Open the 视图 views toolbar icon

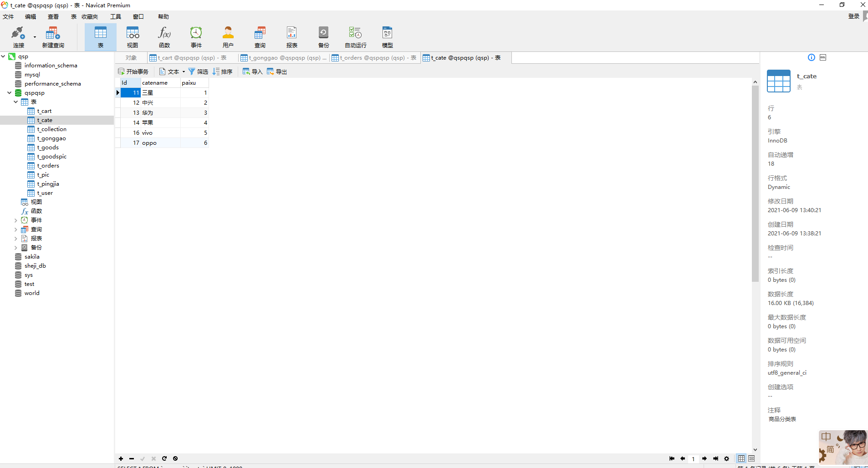[133, 37]
